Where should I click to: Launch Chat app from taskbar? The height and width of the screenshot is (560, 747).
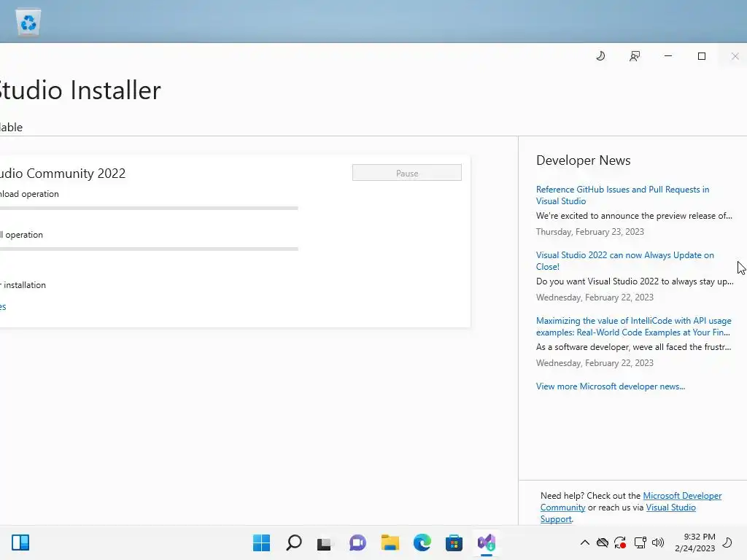tap(357, 542)
